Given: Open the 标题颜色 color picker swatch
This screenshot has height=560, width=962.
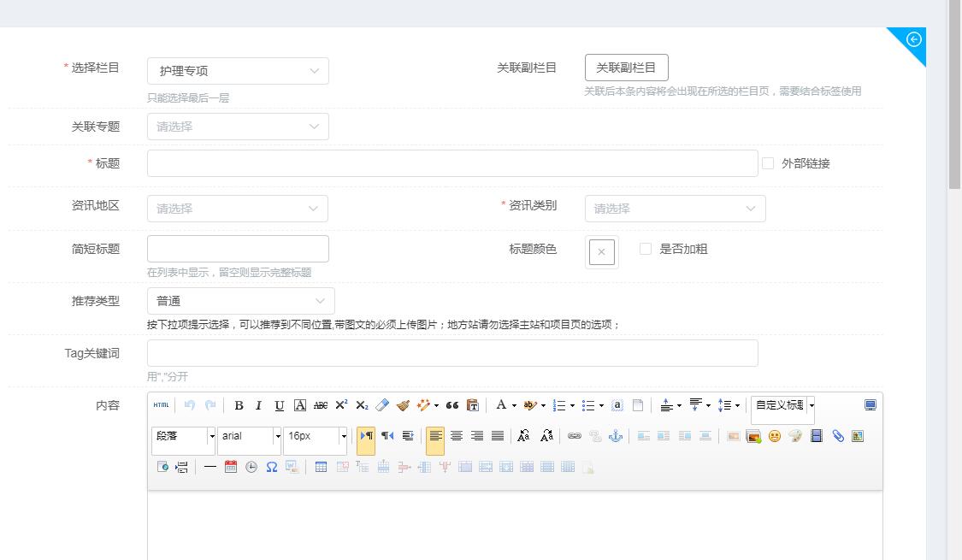Looking at the screenshot, I should (601, 252).
